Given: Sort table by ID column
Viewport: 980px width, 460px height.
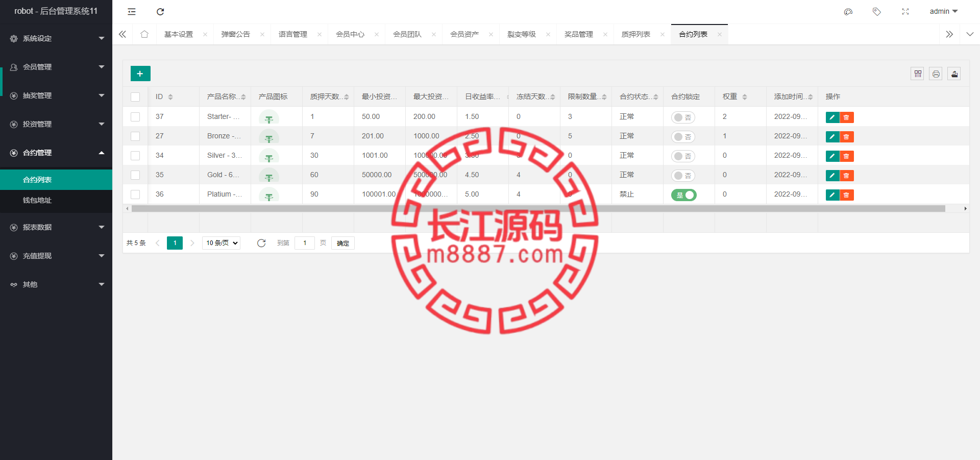Looking at the screenshot, I should 170,97.
